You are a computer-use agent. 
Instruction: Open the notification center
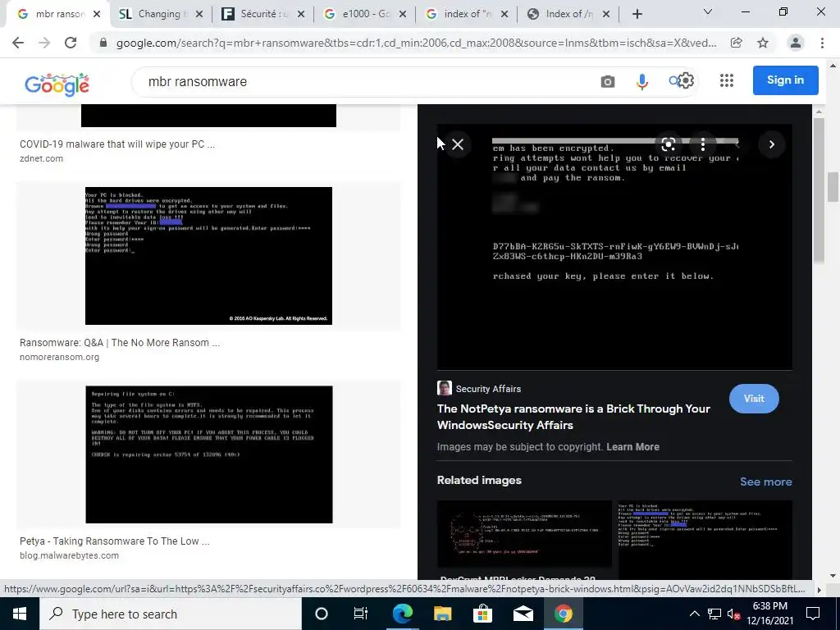(813, 614)
